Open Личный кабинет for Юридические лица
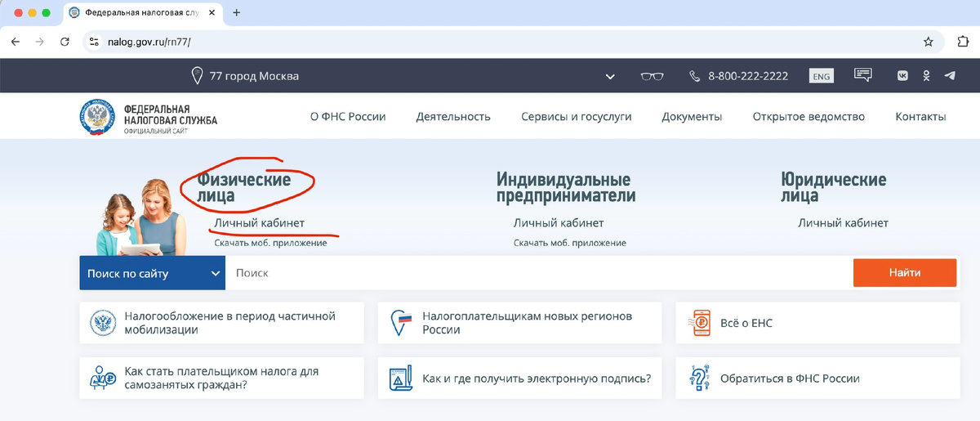 [x=844, y=223]
